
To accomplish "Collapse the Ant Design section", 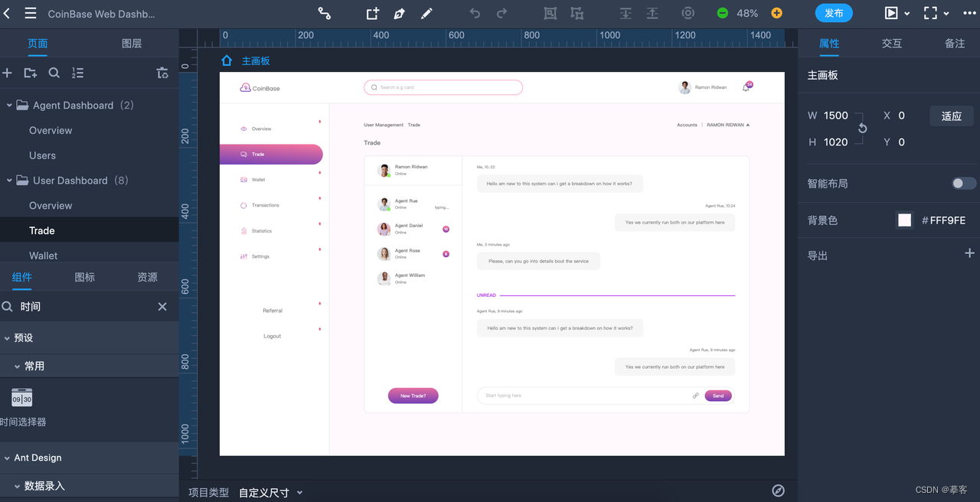I will [7, 458].
